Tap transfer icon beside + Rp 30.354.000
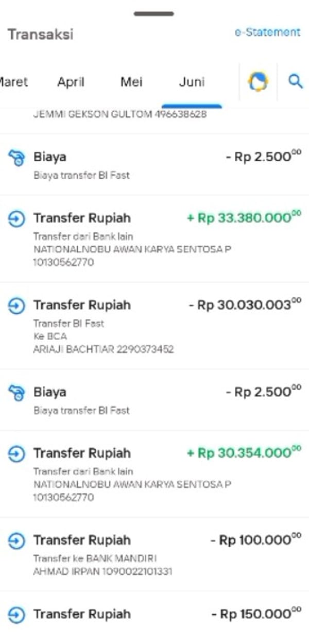Viewport: 309px width, 644px height. point(16,453)
